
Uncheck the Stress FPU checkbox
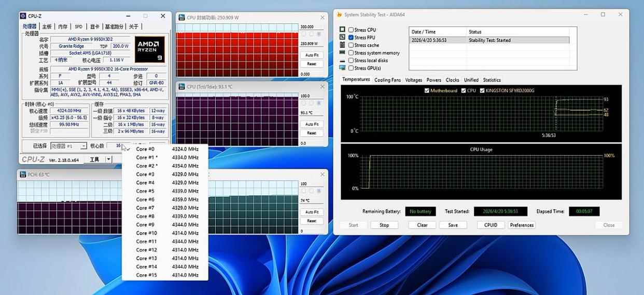tap(351, 37)
